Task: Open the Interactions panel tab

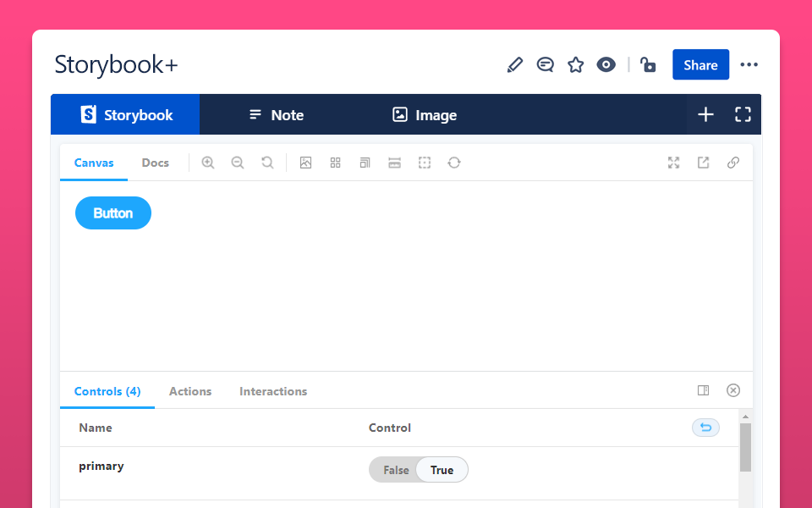Action: pyautogui.click(x=273, y=391)
